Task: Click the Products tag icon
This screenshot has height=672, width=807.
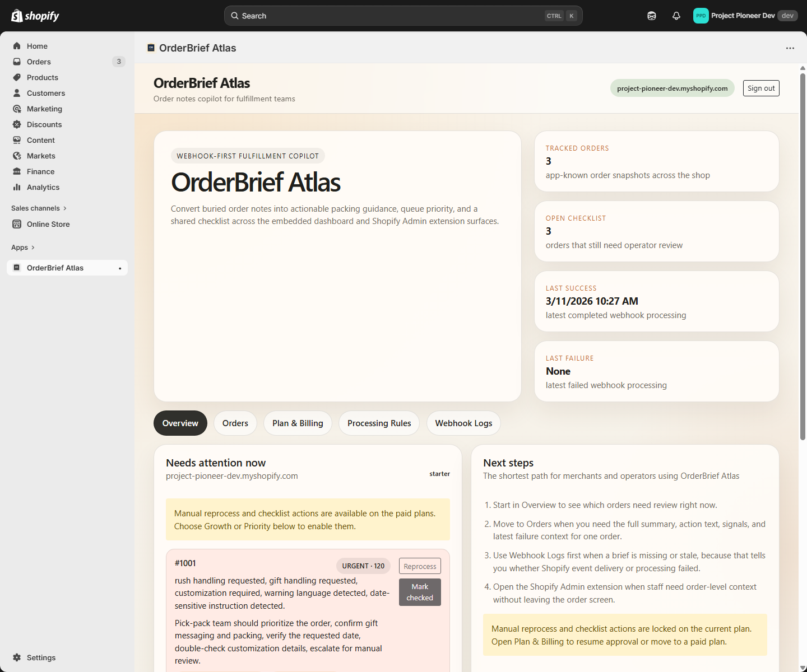Action: (17, 77)
